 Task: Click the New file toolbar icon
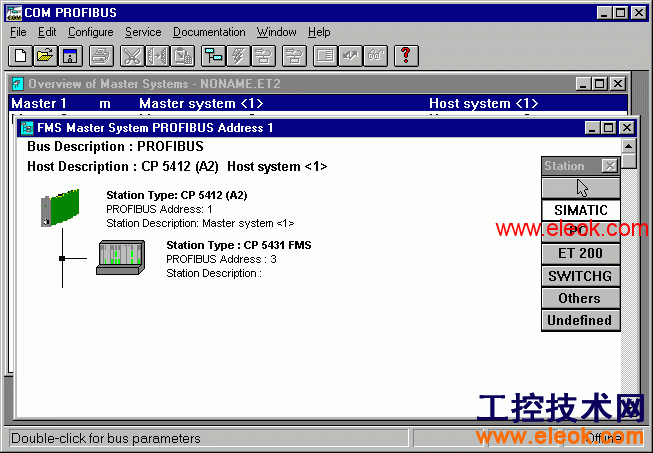(20, 56)
